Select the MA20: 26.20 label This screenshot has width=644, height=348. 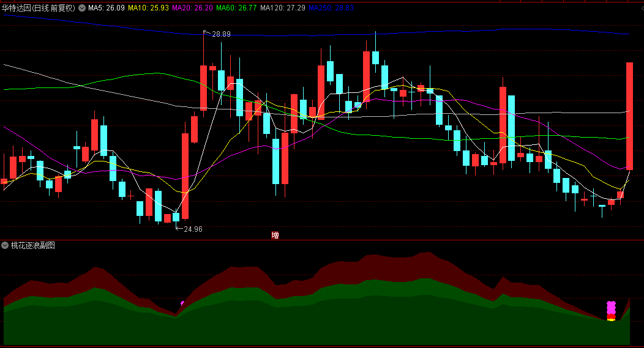tap(192, 8)
